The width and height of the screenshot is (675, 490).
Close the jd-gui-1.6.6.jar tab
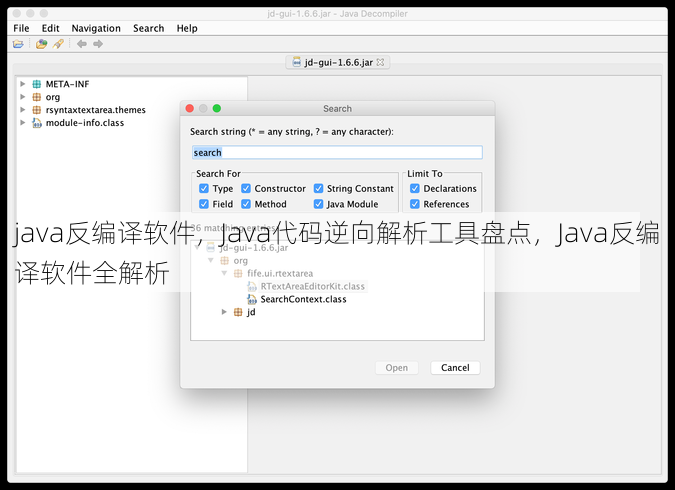point(380,62)
